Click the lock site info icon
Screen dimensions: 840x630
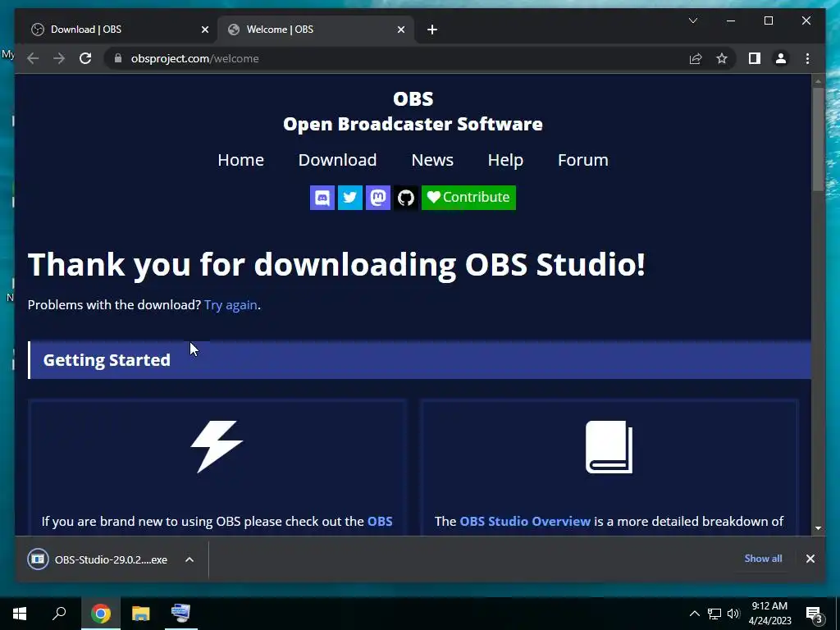tap(118, 58)
